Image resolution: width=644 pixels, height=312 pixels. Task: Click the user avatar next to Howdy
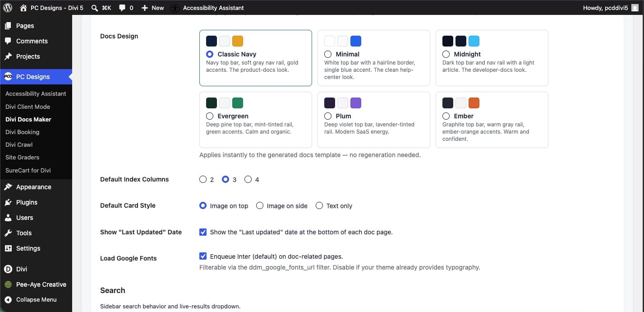[635, 8]
